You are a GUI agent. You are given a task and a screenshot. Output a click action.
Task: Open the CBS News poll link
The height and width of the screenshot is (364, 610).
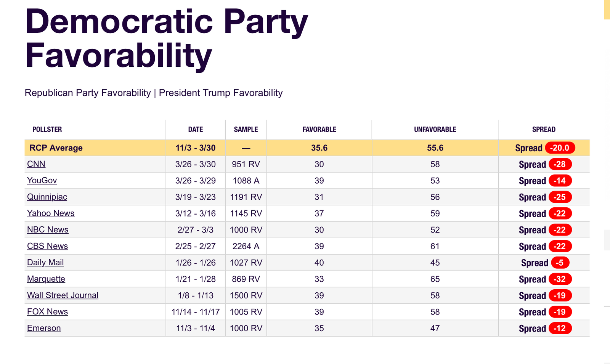coord(47,246)
